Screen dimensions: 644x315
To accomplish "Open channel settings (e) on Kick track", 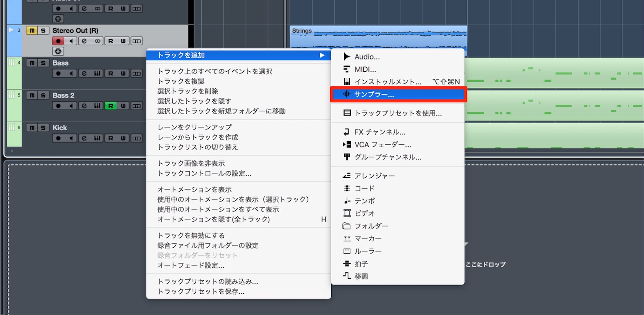I will click(x=84, y=138).
